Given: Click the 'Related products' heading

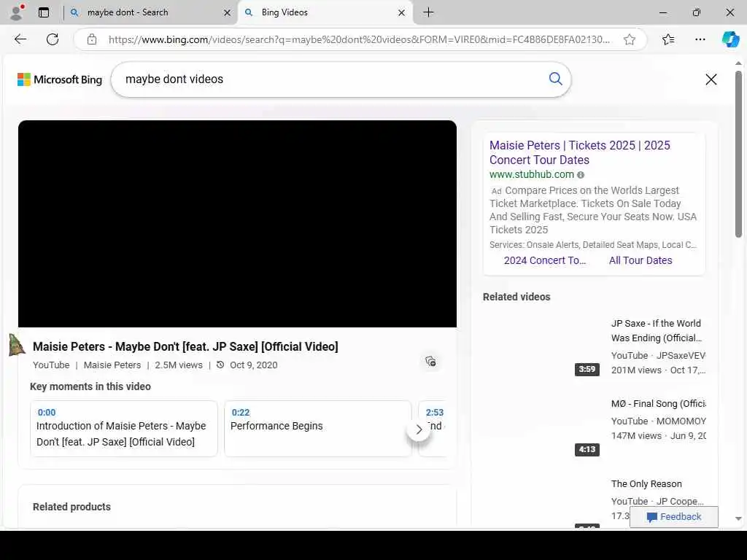Looking at the screenshot, I should coord(71,507).
